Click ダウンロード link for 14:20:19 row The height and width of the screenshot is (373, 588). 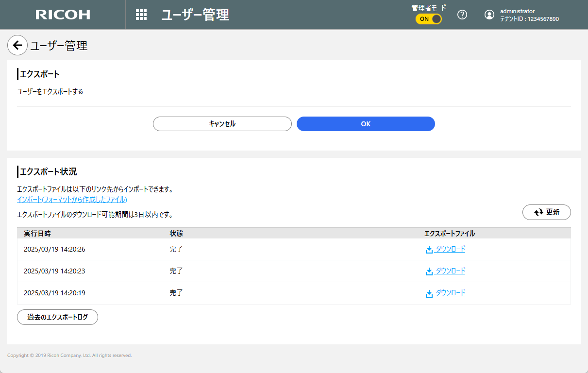[x=450, y=293]
